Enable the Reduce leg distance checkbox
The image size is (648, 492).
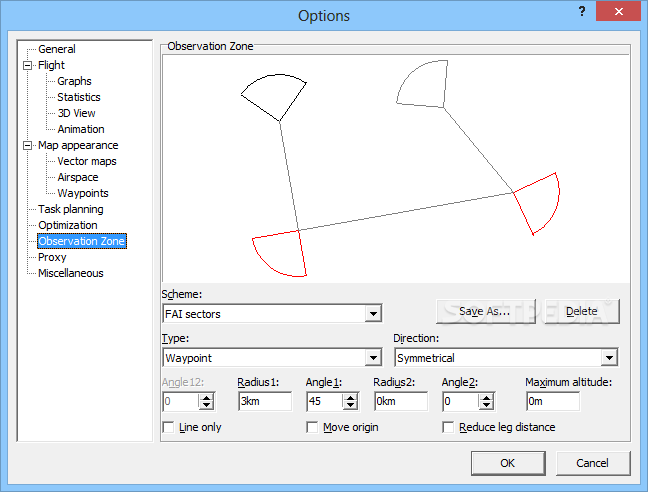(448, 427)
